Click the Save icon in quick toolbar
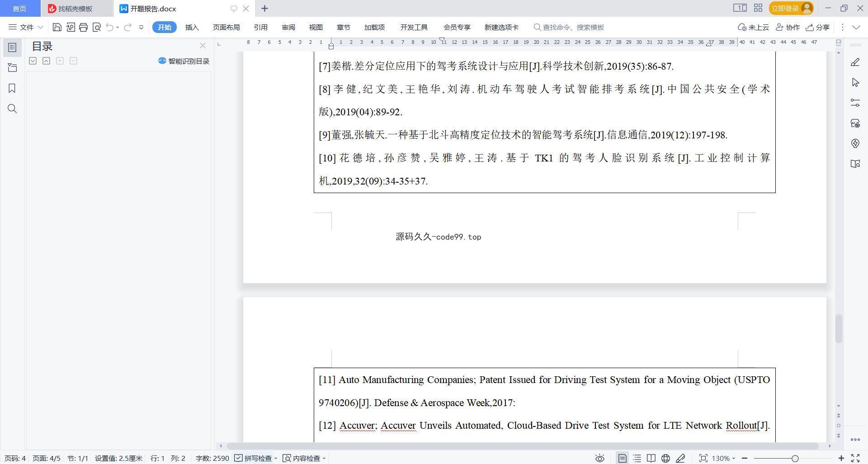The height and width of the screenshot is (464, 868). point(57,27)
